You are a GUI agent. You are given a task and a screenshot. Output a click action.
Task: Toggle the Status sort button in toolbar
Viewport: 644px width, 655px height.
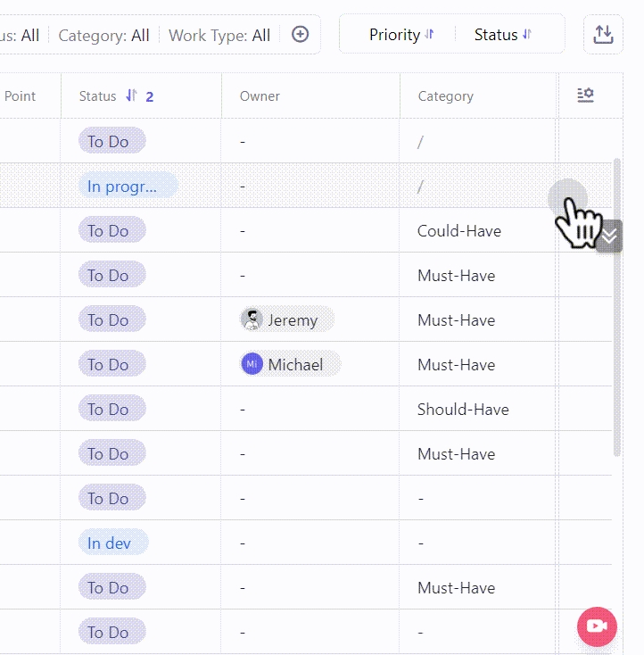coord(502,35)
